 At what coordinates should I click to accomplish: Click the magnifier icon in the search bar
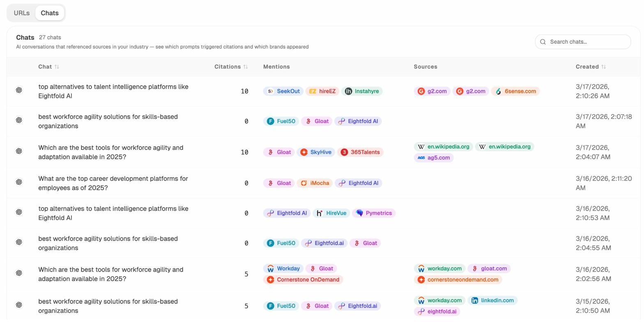pos(543,42)
